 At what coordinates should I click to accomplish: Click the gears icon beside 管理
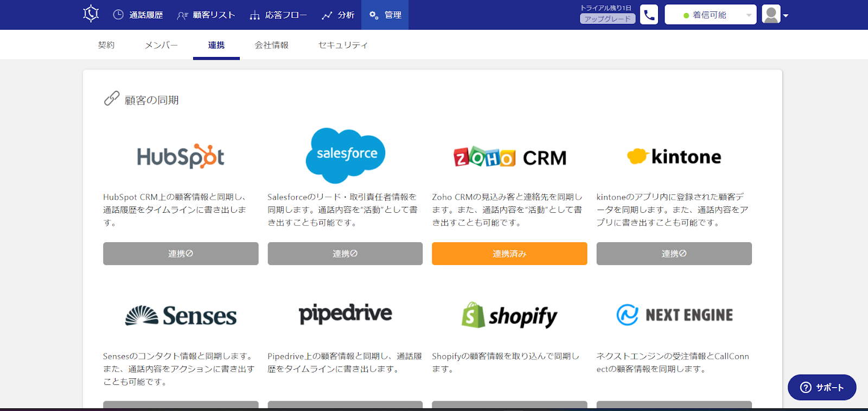point(374,15)
